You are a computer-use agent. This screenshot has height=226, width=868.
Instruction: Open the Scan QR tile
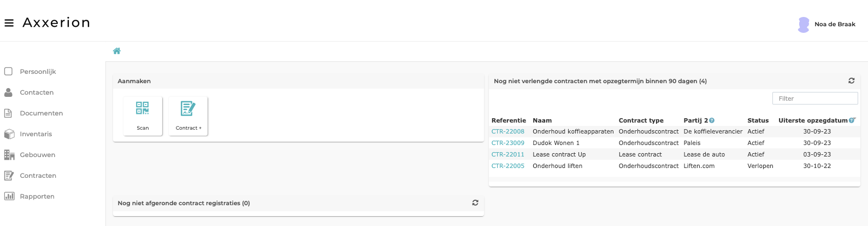pos(143,115)
